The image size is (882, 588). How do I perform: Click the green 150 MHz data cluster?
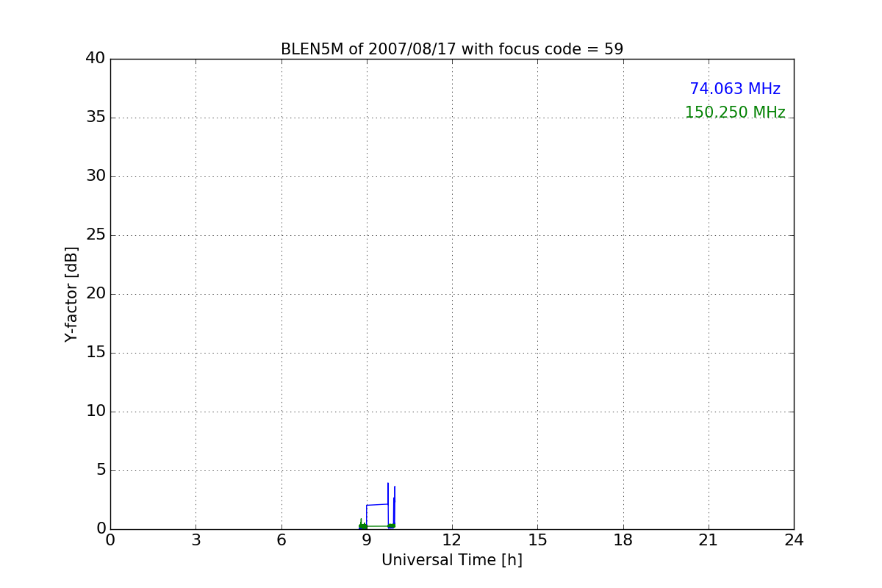click(362, 526)
